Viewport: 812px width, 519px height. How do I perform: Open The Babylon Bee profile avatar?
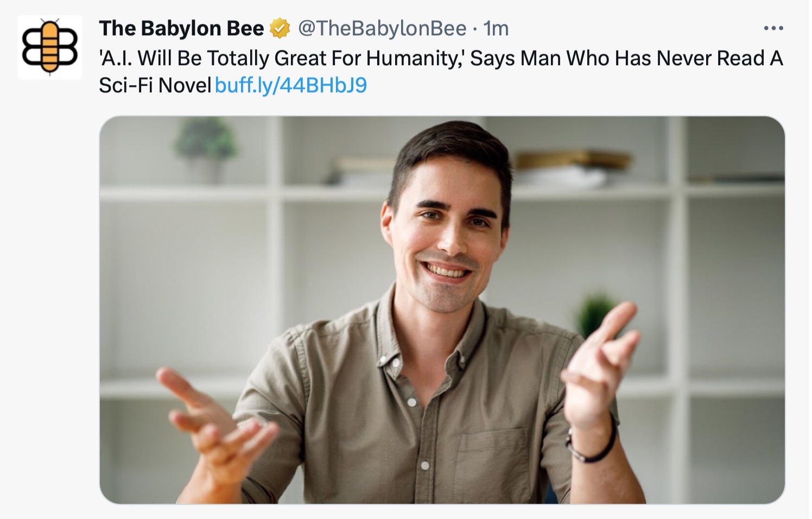point(50,47)
